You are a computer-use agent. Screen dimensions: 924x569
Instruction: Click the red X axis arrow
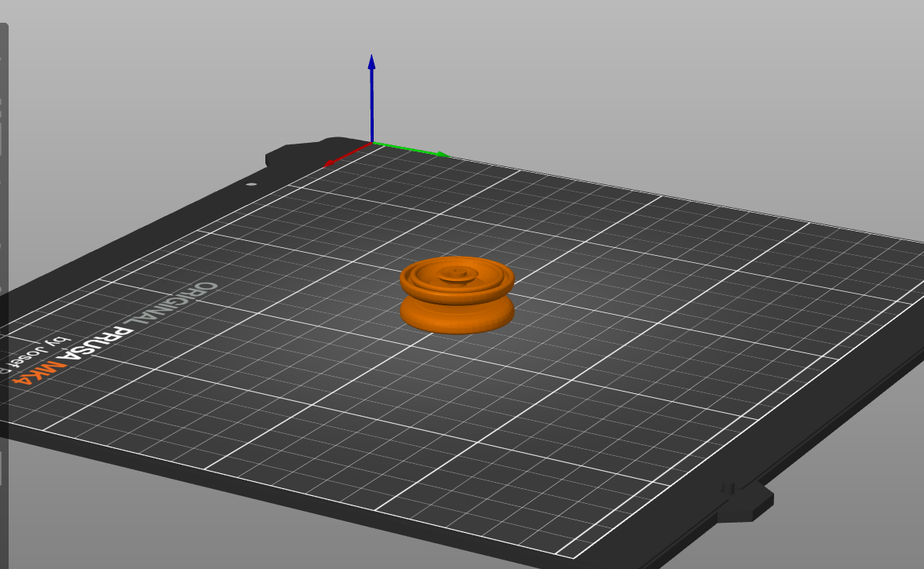pyautogui.click(x=347, y=155)
